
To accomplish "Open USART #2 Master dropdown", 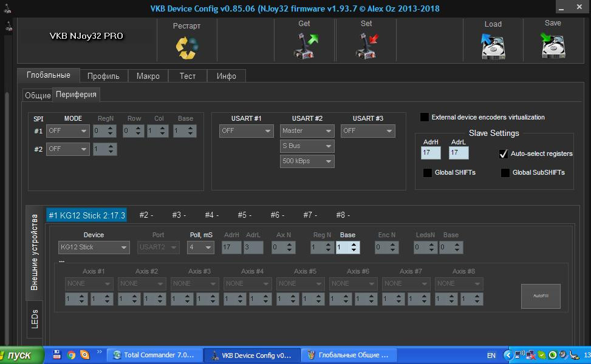I will tap(307, 130).
